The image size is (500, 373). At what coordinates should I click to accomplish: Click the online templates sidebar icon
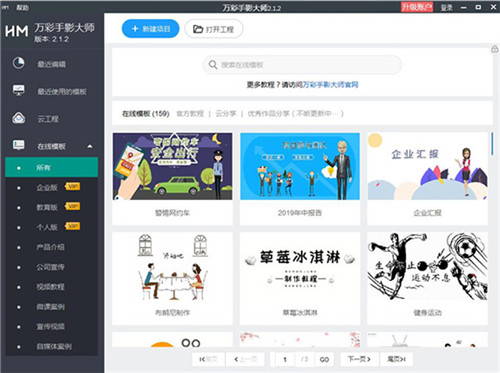[19, 145]
